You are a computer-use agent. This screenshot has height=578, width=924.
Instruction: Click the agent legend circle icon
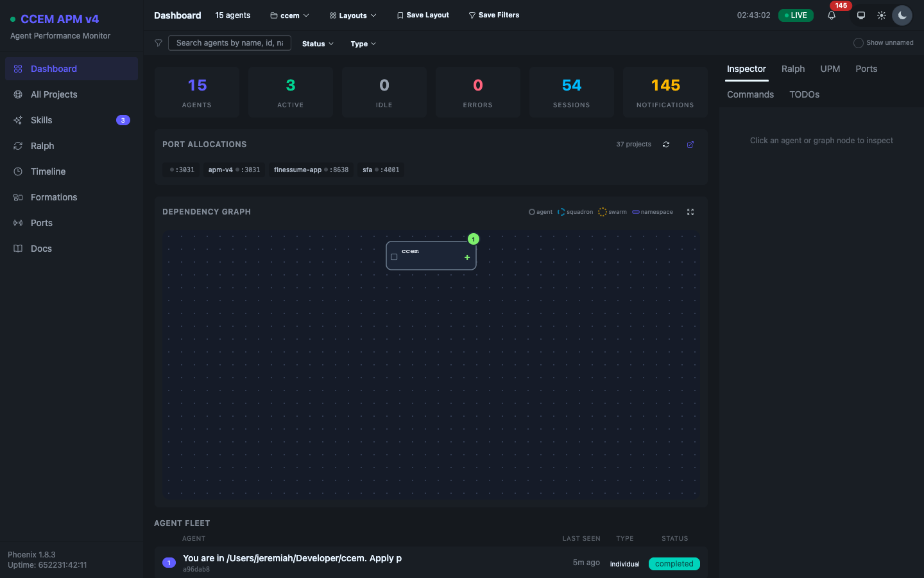[531, 212]
